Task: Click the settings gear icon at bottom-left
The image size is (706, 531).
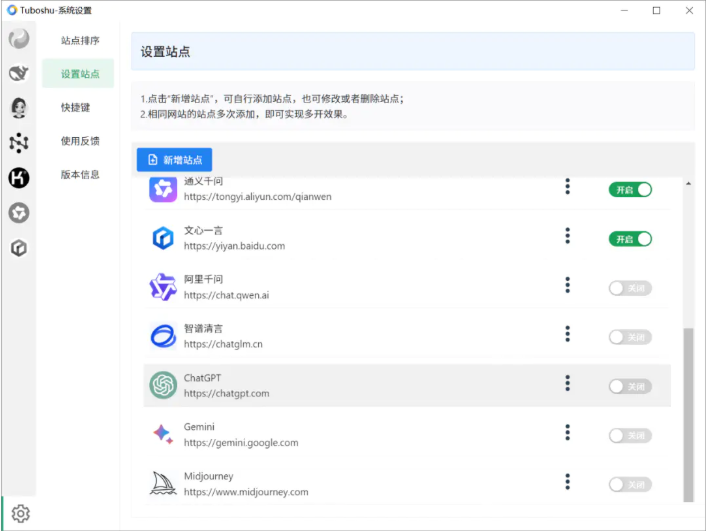Action: click(20, 513)
